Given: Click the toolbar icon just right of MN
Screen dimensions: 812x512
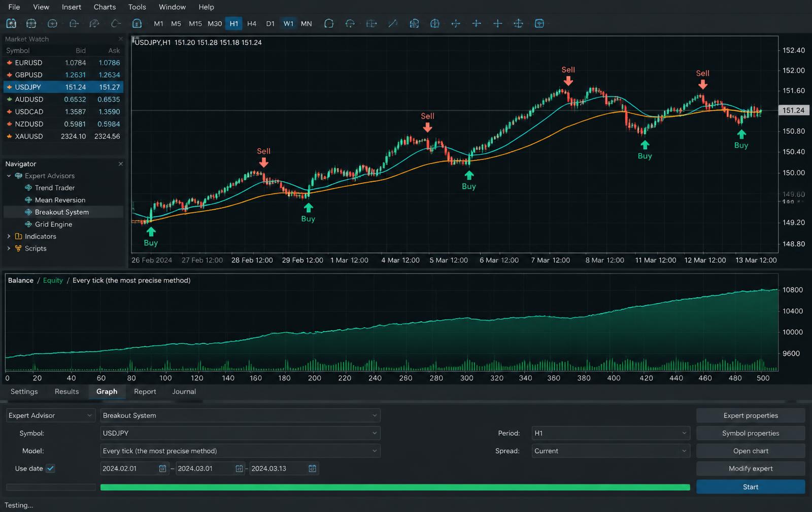Looking at the screenshot, I should coord(329,23).
